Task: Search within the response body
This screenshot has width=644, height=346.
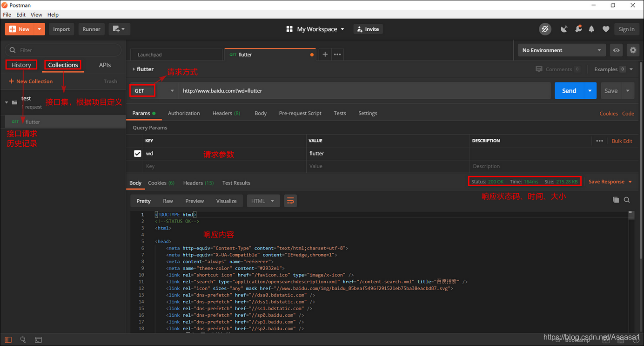Action: 627,200
